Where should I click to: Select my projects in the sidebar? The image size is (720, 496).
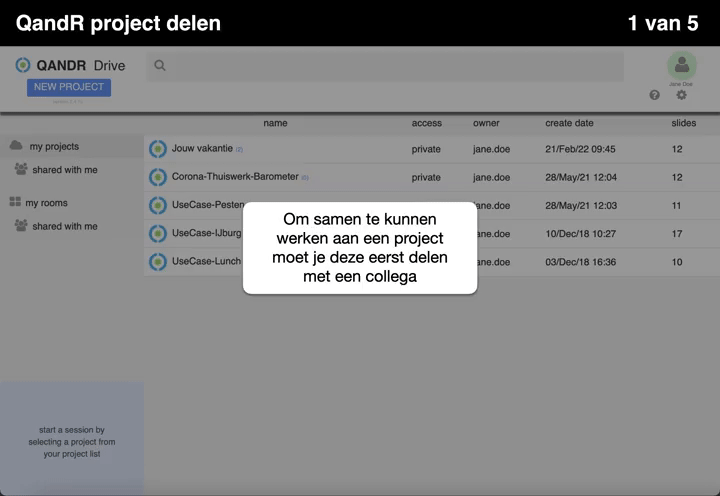click(x=54, y=146)
